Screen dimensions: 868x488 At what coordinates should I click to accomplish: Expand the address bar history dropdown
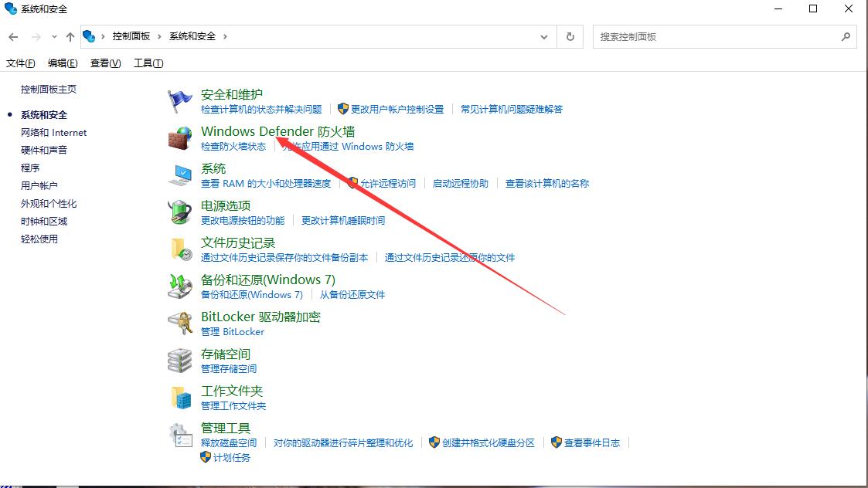(545, 36)
